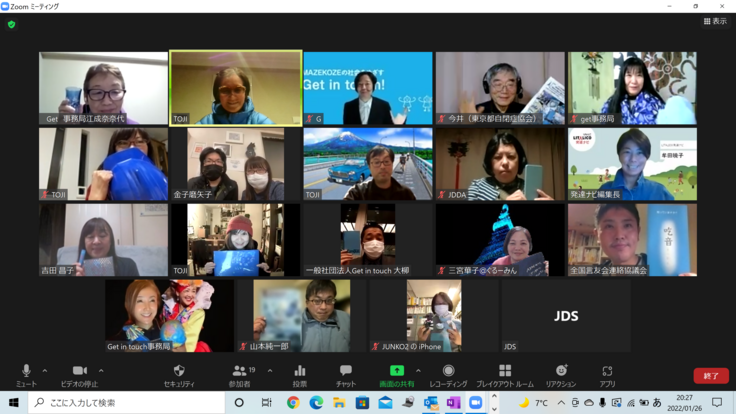Select the 金子磨矢子 video tile

[x=236, y=164]
